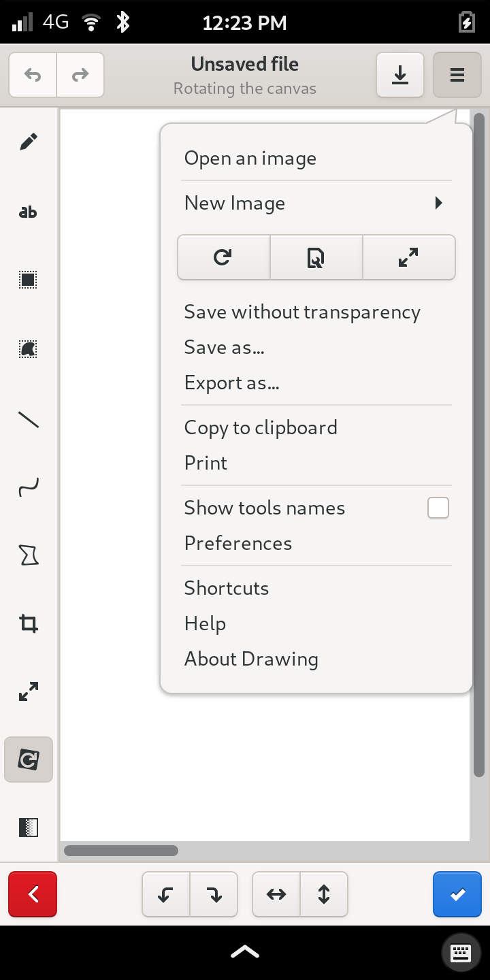This screenshot has height=980, width=490.
Task: Activate the Crop tool
Action: pyautogui.click(x=29, y=623)
